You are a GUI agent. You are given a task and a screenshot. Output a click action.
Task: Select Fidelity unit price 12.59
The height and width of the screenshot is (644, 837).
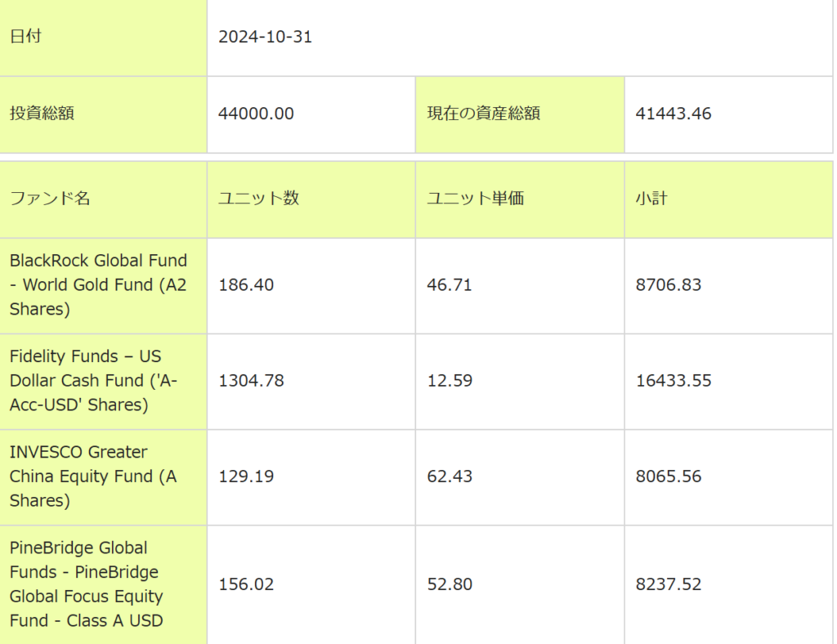click(x=450, y=381)
